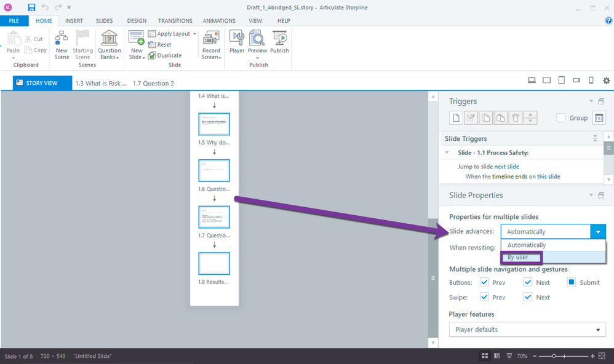Click the zoom slider handle in status bar
Viewport: 614px width, 364px height.
[x=554, y=356]
